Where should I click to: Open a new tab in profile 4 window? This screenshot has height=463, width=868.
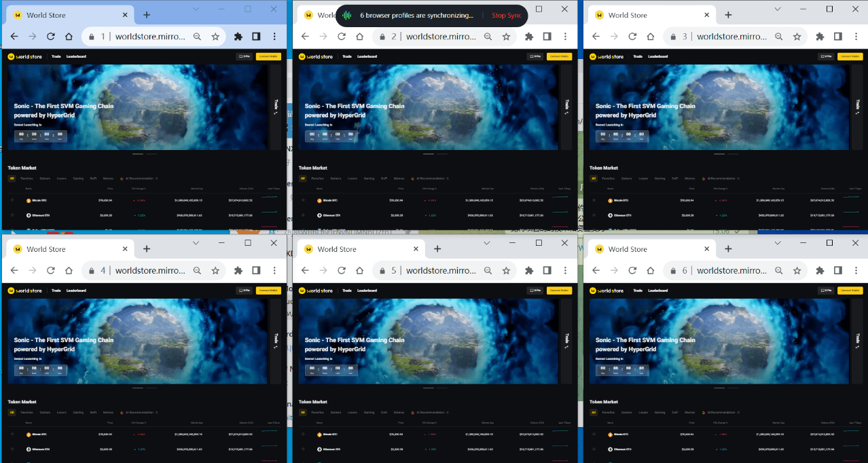[x=146, y=249]
